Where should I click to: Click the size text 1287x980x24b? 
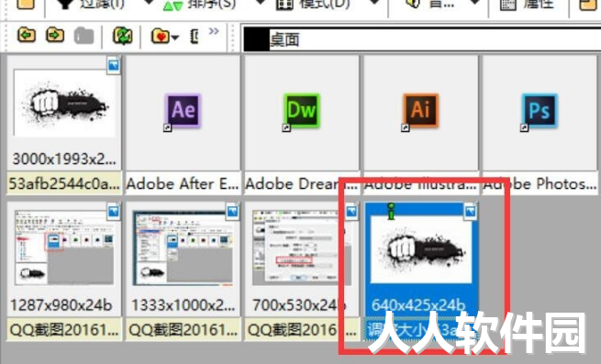[61, 305]
